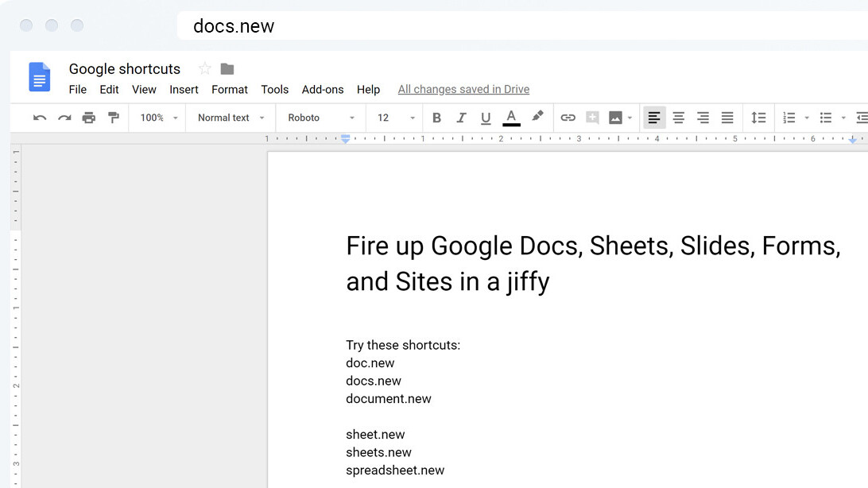Open the Line spacing control
The width and height of the screenshot is (868, 488).
[758, 117]
